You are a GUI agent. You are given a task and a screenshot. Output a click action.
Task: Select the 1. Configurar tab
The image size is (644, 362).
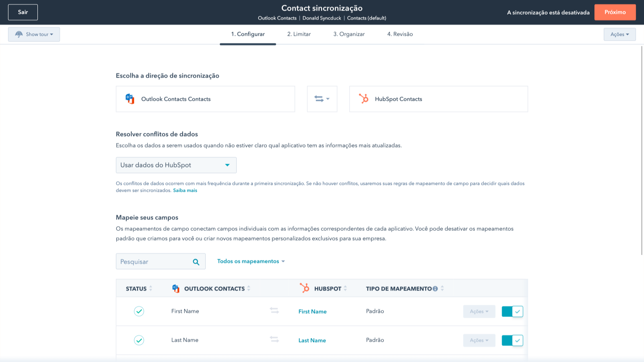pos(248,34)
